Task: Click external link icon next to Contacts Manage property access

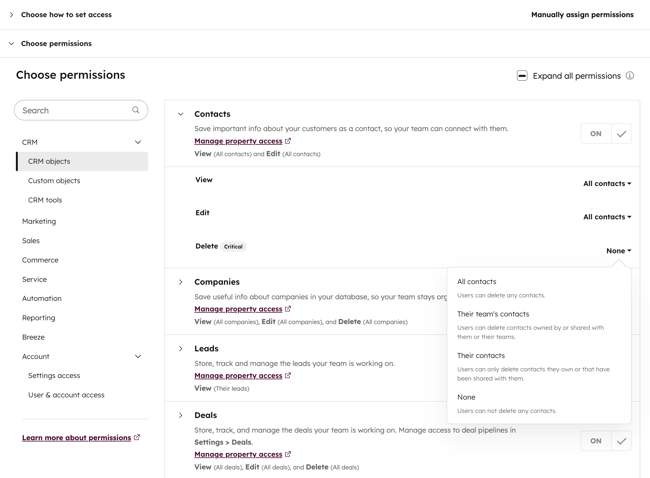Action: (x=288, y=141)
